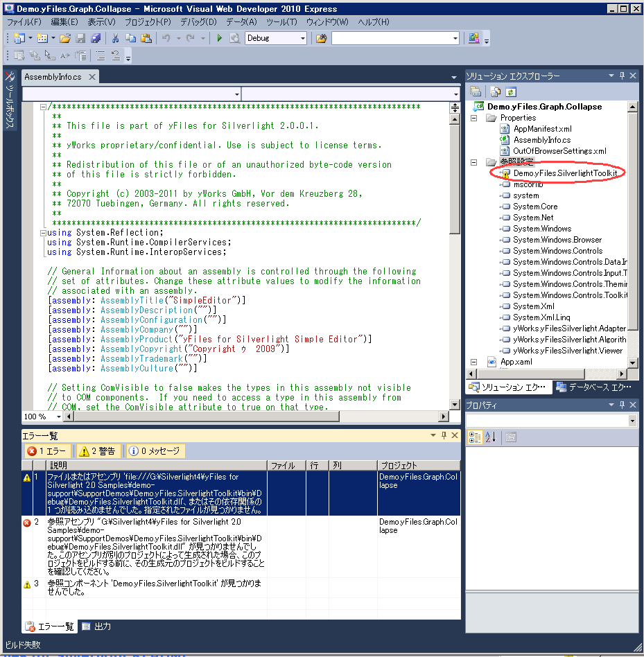The image size is (644, 657).
Task: Sort error list by プロジェクト column
Action: point(419,465)
